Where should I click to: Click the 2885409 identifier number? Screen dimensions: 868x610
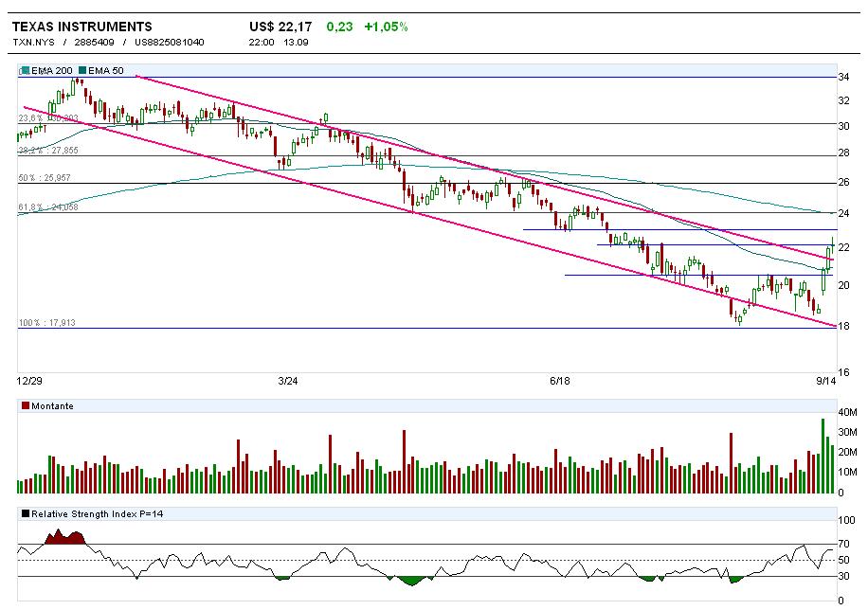click(x=94, y=42)
